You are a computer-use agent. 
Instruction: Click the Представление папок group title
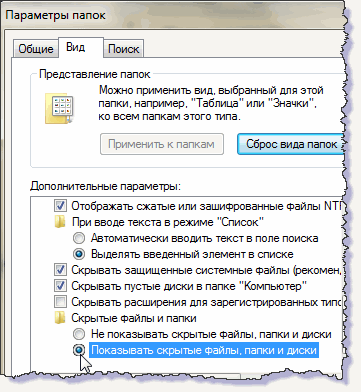point(95,74)
